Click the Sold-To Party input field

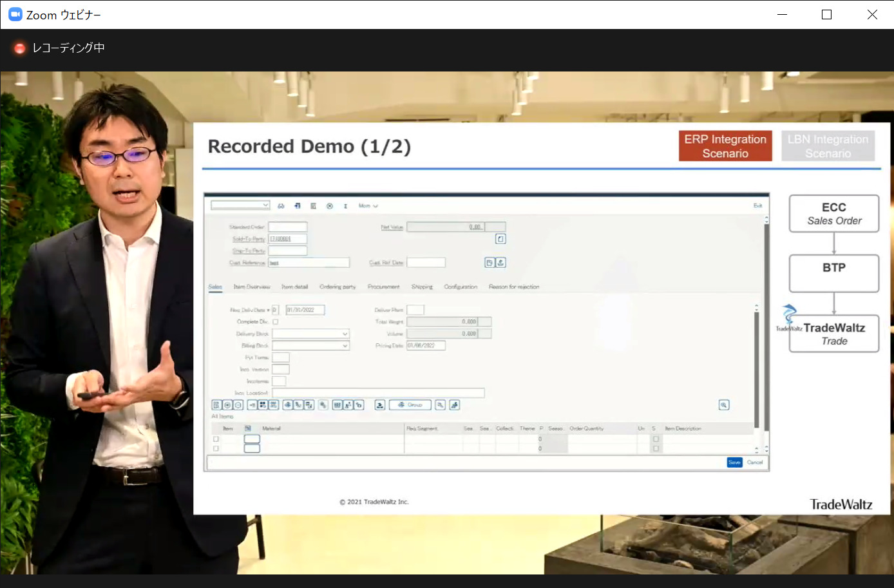[287, 239]
